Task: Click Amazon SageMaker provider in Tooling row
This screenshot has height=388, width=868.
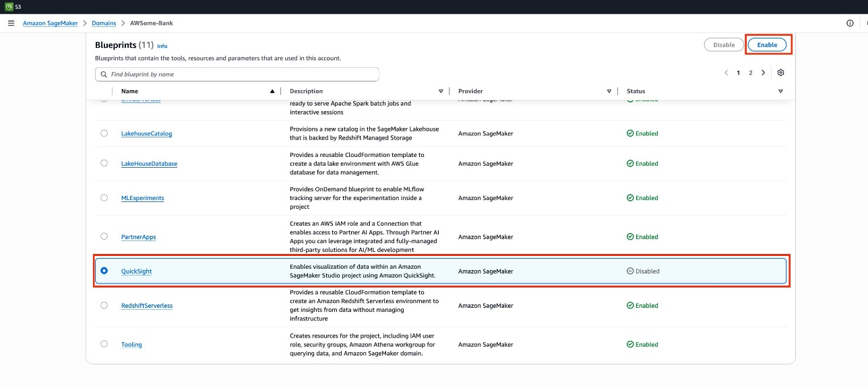Action: click(x=485, y=344)
